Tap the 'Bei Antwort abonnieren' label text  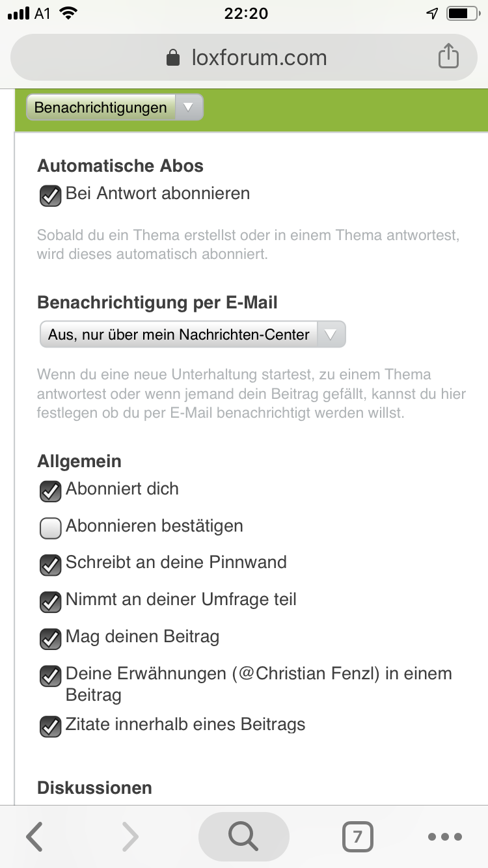[x=158, y=193]
